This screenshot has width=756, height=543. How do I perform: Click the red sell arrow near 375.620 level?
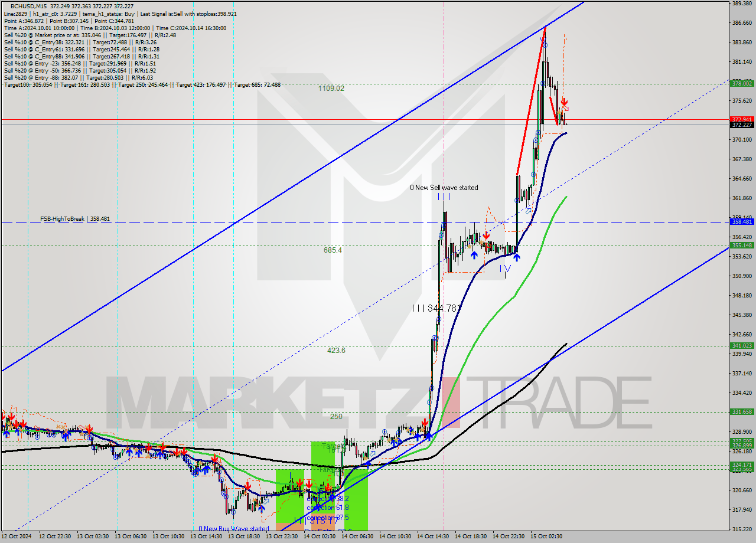[565, 102]
